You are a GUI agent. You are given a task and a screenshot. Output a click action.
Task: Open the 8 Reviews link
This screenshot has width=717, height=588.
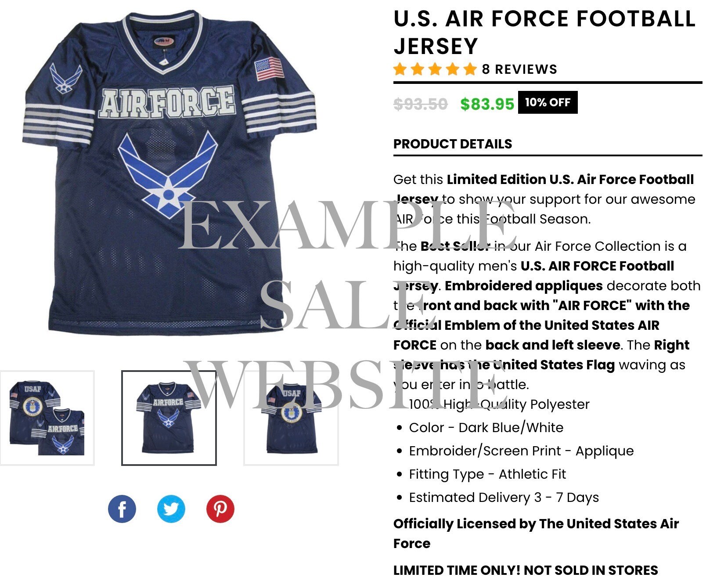pyautogui.click(x=519, y=69)
